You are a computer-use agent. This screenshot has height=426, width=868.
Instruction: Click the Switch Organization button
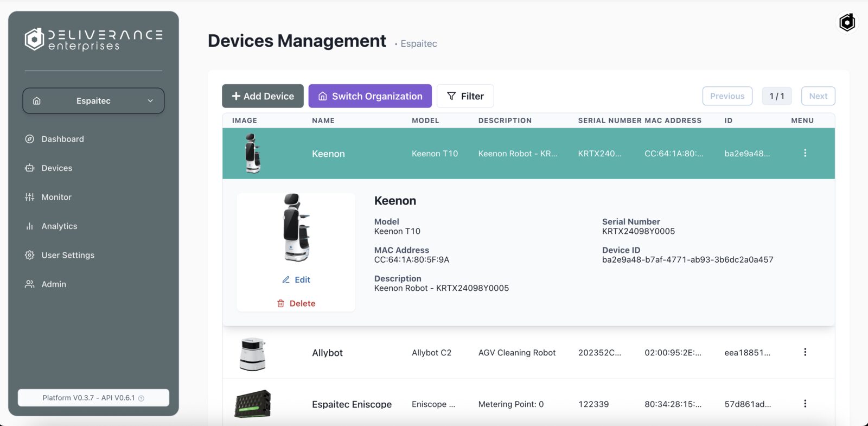[x=370, y=96]
